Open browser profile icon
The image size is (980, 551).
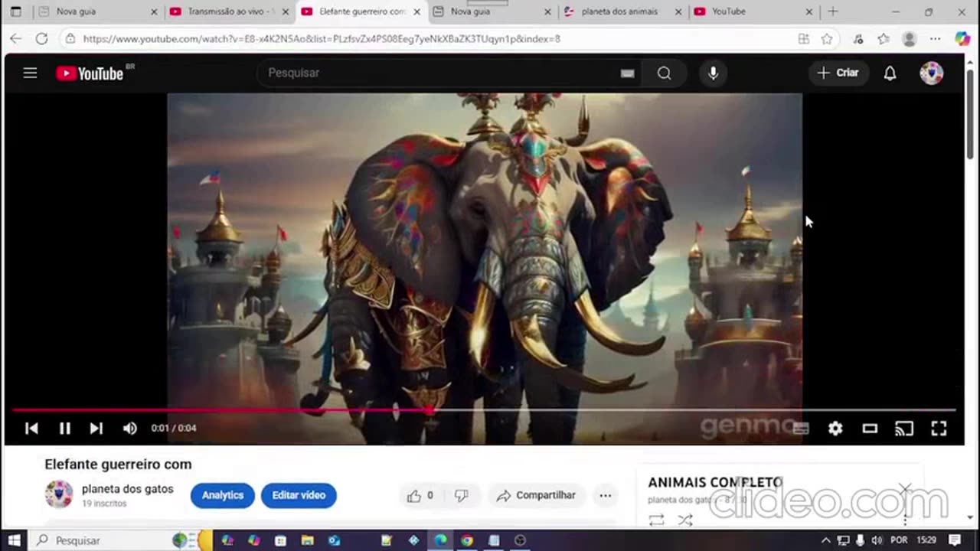click(x=909, y=38)
